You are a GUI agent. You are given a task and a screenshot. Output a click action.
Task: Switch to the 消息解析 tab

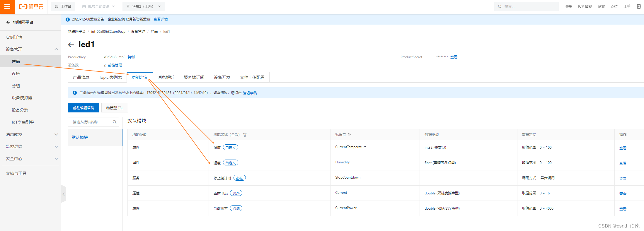pyautogui.click(x=166, y=77)
